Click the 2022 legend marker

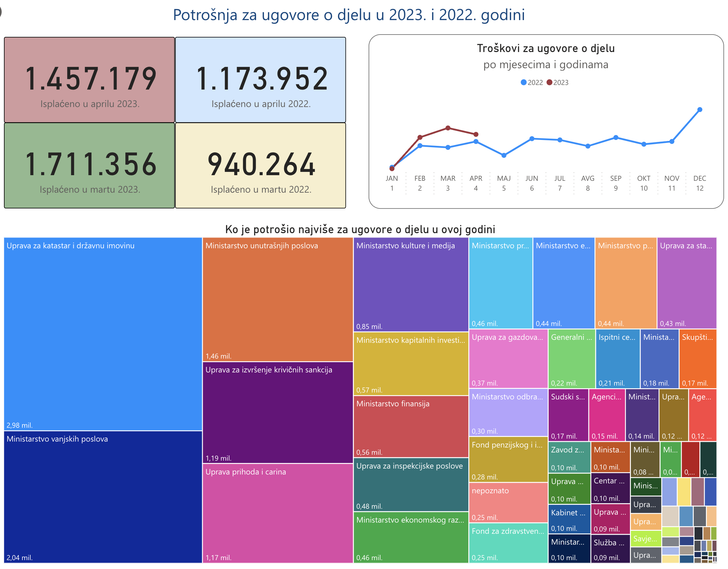coord(524,82)
